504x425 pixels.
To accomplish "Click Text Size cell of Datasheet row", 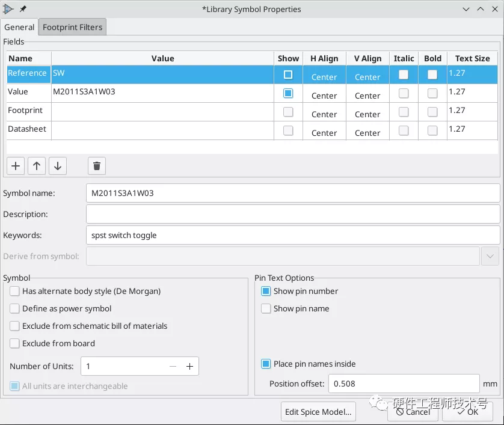I will point(472,130).
